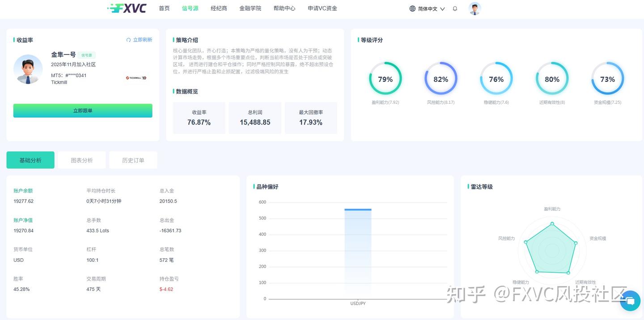Switch to the 图表分析 tab
644x320 pixels.
[x=82, y=160]
